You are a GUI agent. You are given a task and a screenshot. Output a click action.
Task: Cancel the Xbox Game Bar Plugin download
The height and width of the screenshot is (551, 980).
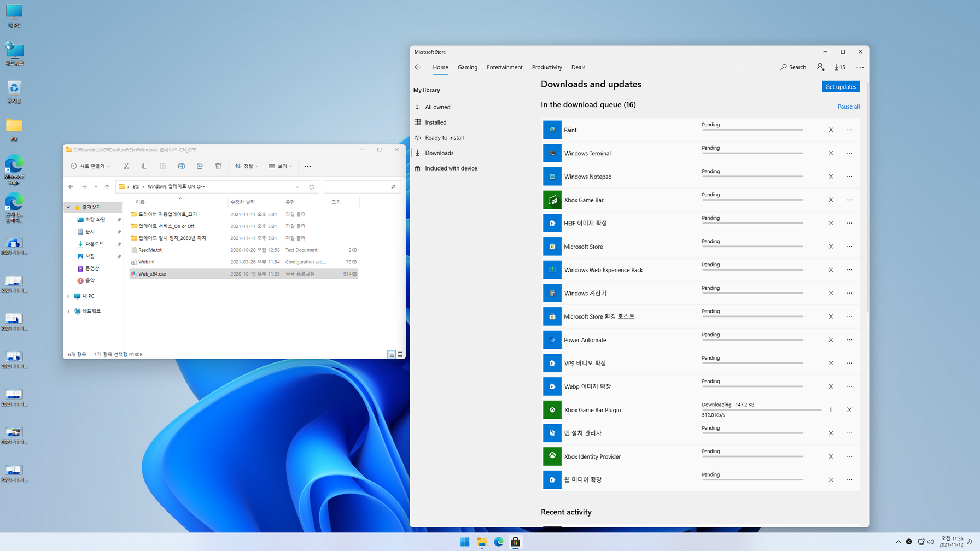849,410
